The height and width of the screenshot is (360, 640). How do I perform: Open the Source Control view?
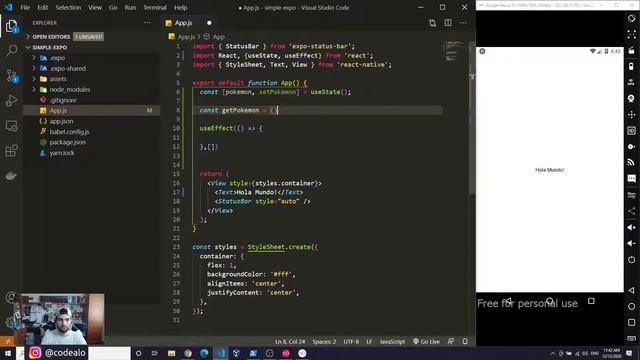pos(11,76)
